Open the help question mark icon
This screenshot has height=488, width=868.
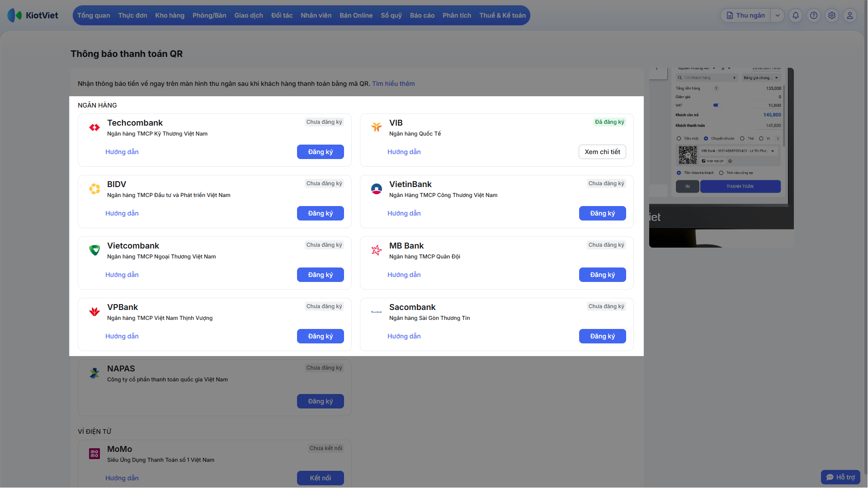click(x=814, y=15)
